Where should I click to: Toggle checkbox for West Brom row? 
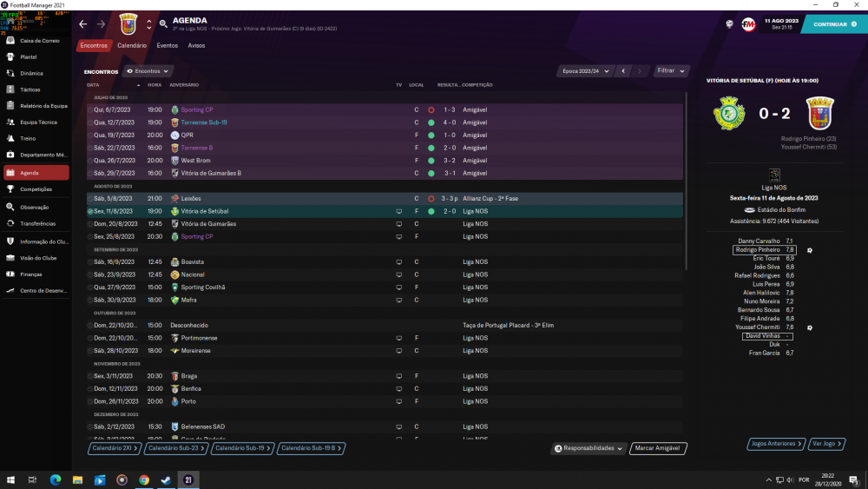point(90,161)
